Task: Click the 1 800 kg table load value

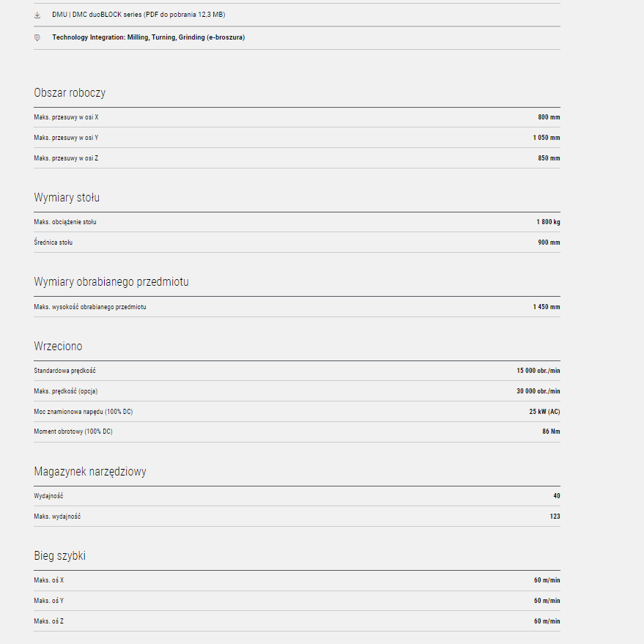Action: pos(548,222)
